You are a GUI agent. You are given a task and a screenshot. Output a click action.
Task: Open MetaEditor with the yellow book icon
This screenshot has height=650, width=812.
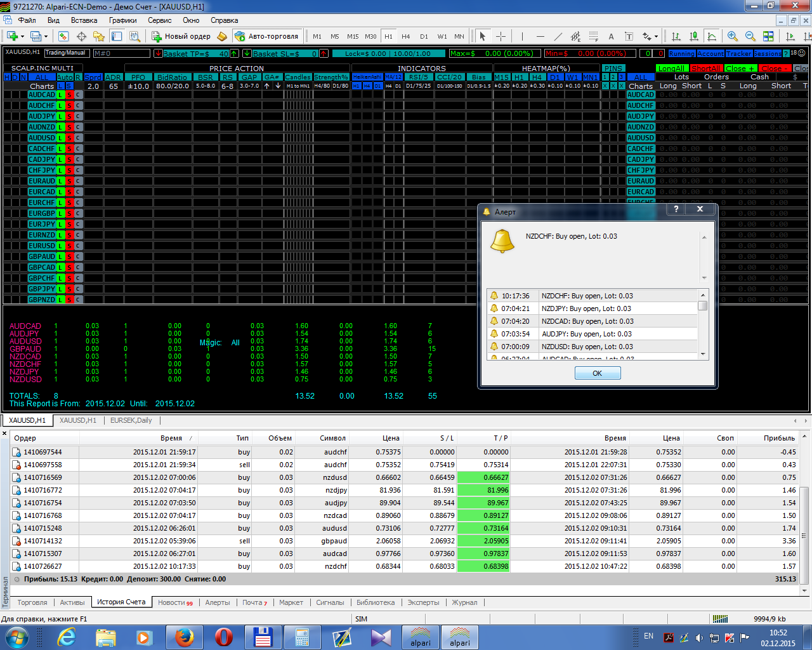pos(222,36)
